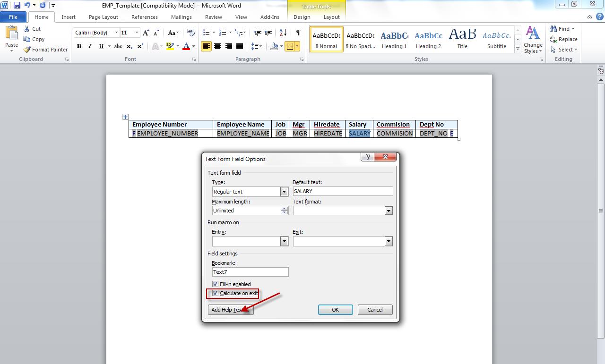
Task: Switch to the Page Layout tab
Action: point(103,17)
